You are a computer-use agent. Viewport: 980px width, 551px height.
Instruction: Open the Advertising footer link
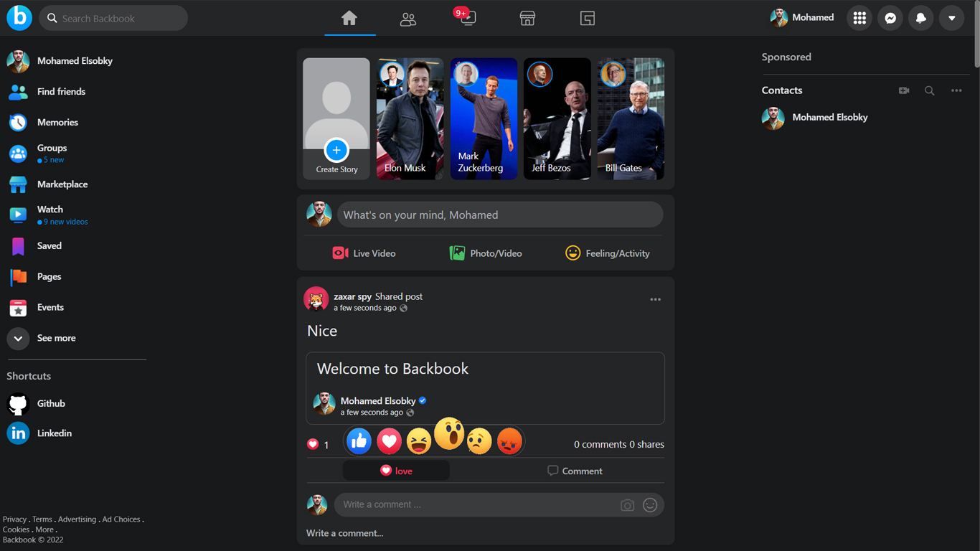(x=77, y=519)
